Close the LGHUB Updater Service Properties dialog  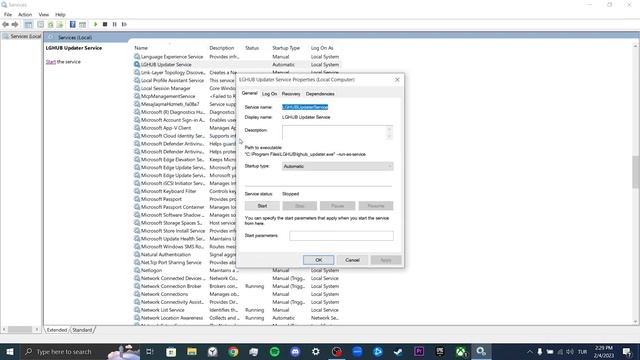(x=397, y=80)
